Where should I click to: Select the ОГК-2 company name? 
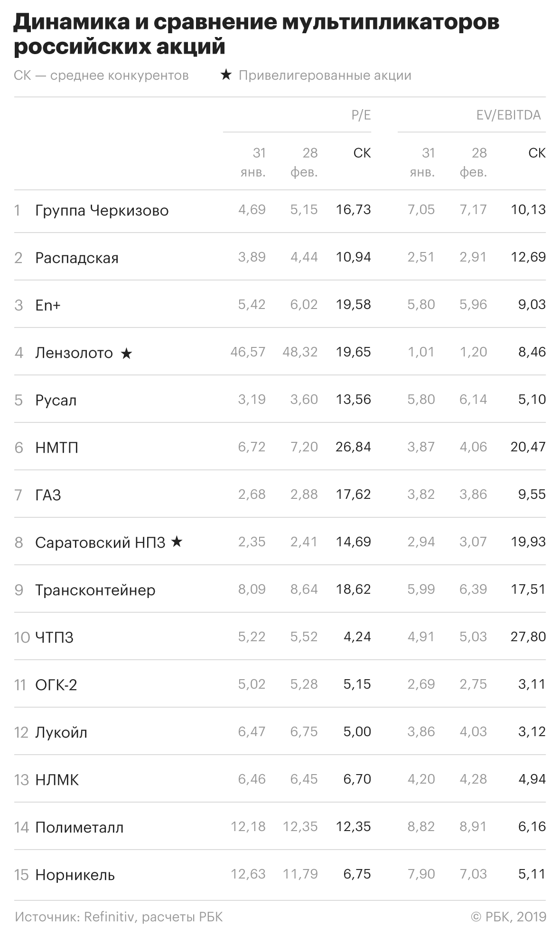pyautogui.click(x=56, y=685)
